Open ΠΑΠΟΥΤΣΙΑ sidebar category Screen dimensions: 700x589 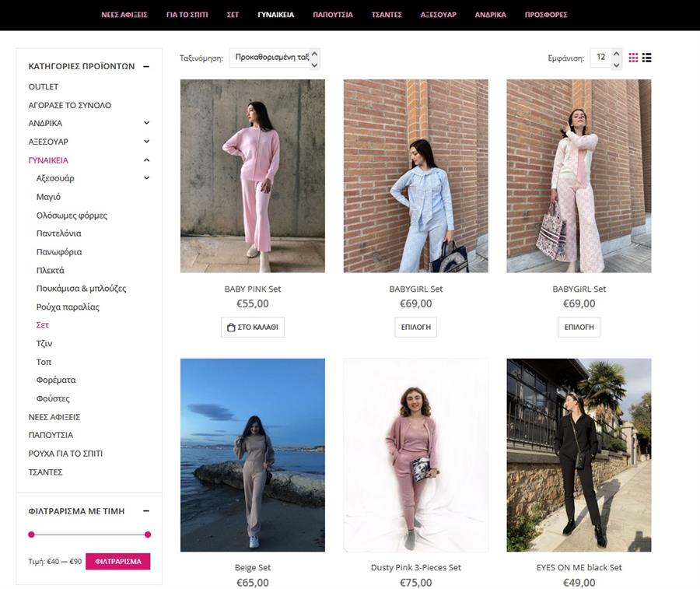tap(51, 435)
